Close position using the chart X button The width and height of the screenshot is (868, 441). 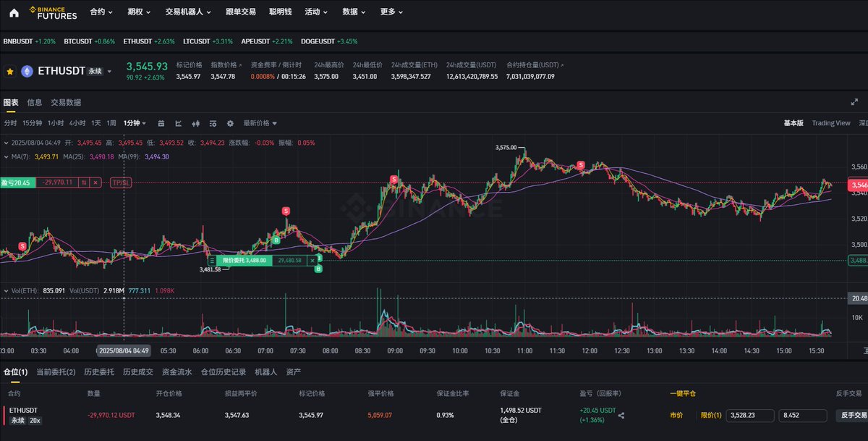point(95,182)
